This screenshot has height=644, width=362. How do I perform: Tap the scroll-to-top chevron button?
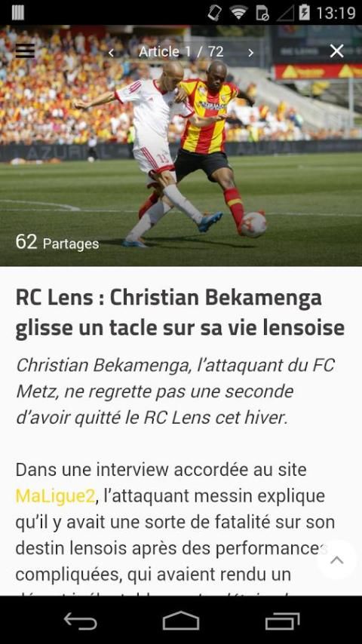[337, 560]
